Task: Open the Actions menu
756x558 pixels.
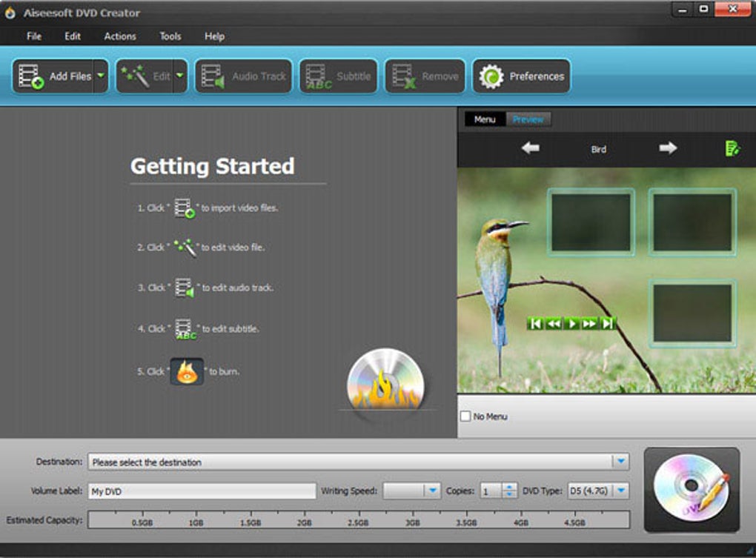Action: [120, 36]
